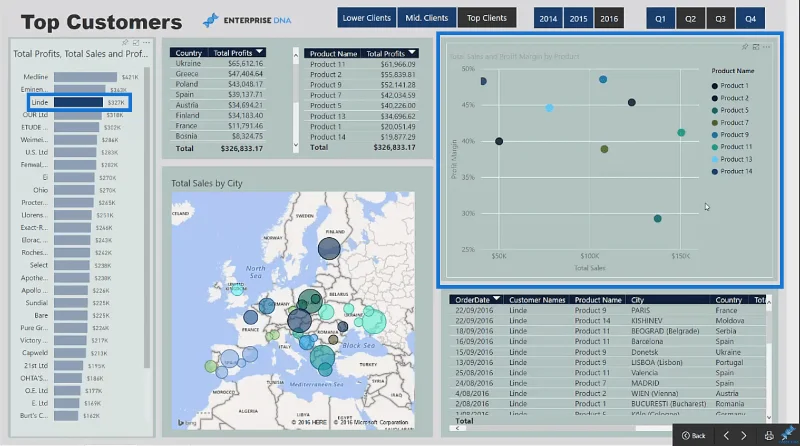Click the Greece row in country table
Viewport: 800px width, 446px height.
(219, 73)
